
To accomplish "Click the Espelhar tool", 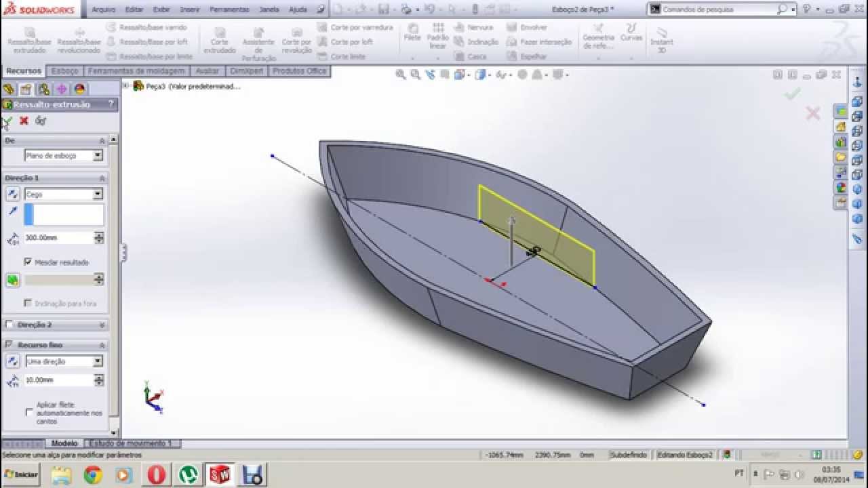I will pyautogui.click(x=527, y=56).
